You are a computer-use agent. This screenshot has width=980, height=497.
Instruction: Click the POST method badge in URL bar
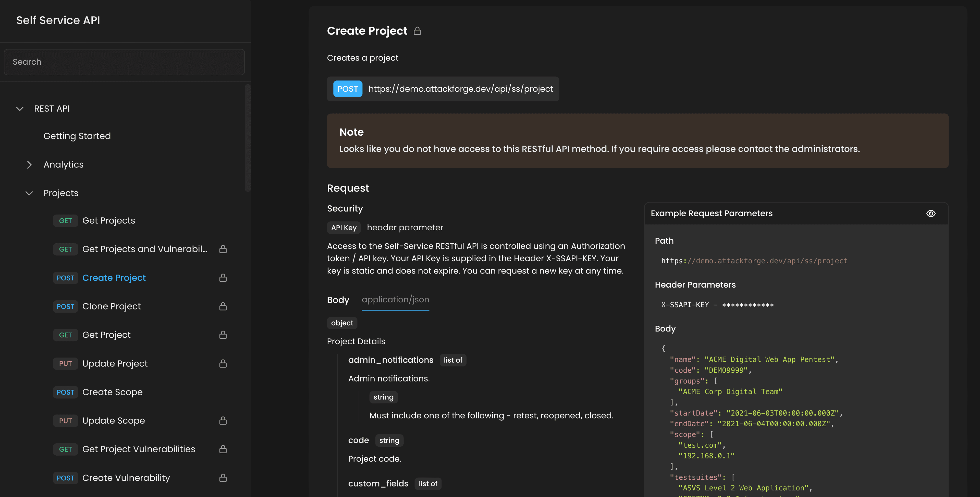pyautogui.click(x=347, y=89)
